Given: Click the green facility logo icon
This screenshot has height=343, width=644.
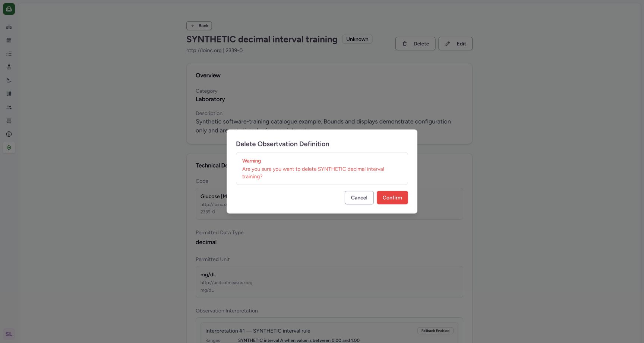Looking at the screenshot, I should pos(9,9).
